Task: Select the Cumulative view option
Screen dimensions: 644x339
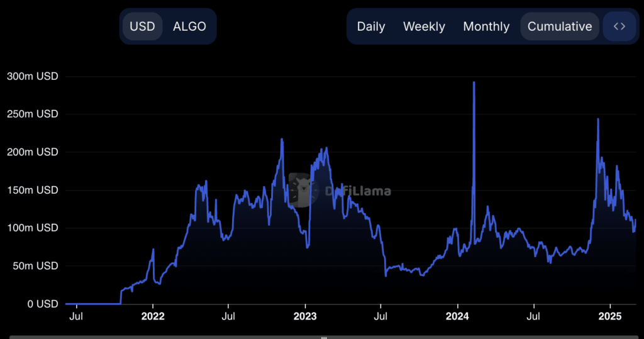Action: point(559,26)
